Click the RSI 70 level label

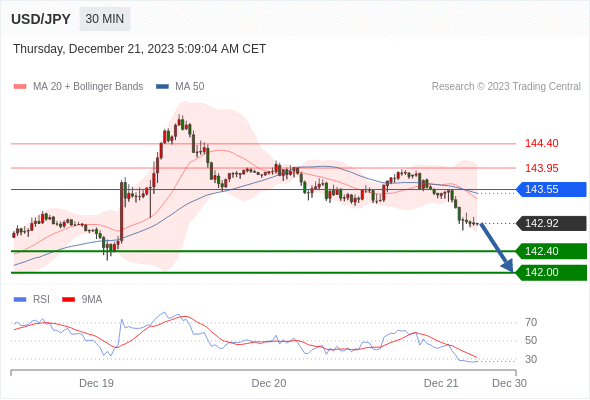[x=531, y=322]
